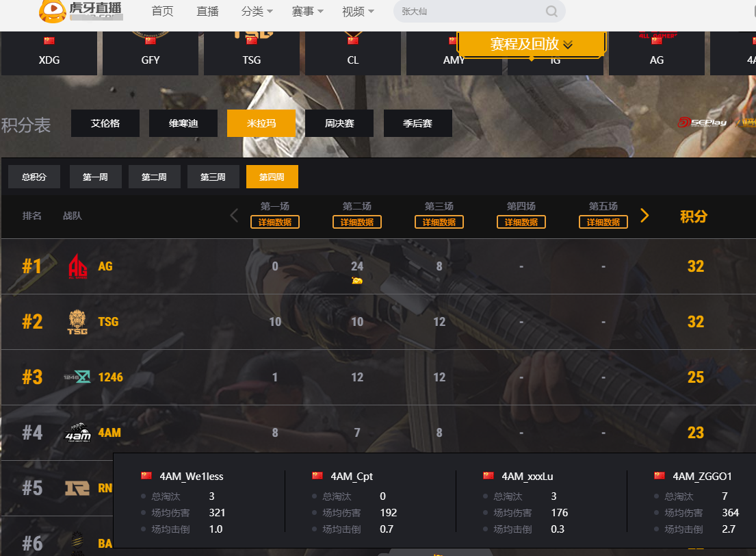Viewport: 756px width, 556px height.
Task: Click the AG team name in rank #1
Action: pyautogui.click(x=105, y=266)
